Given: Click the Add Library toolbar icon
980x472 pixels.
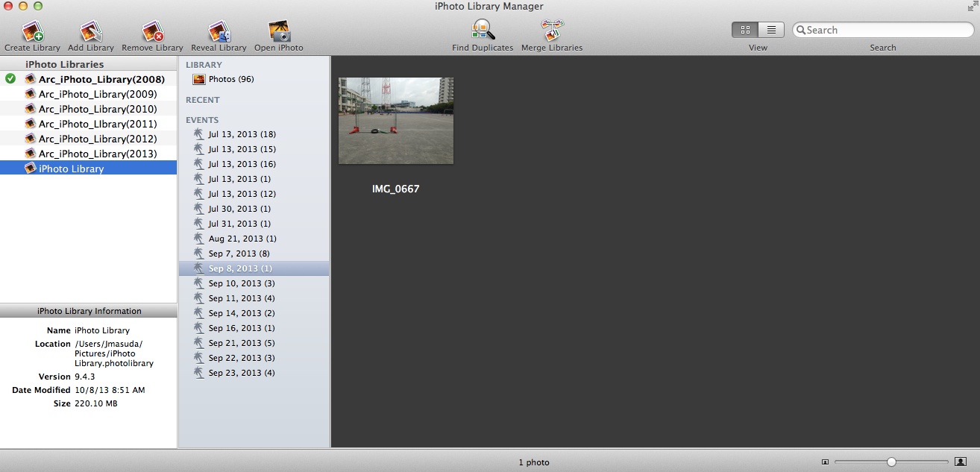Looking at the screenshot, I should pos(91,31).
